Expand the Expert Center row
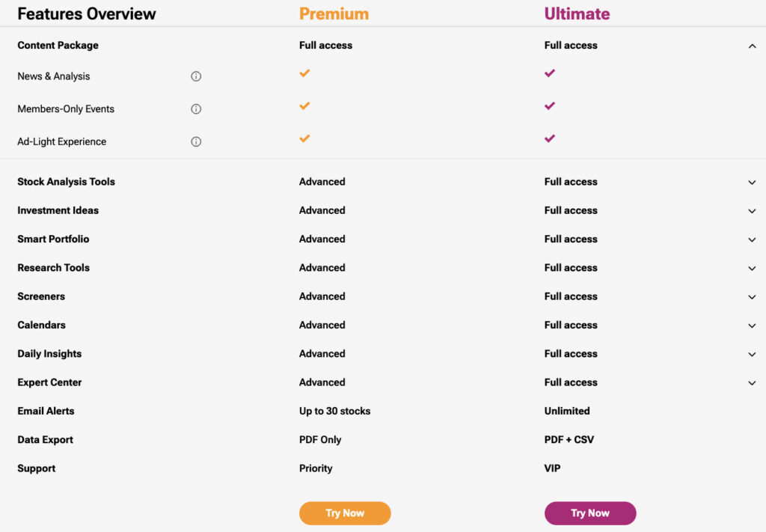The image size is (766, 532). pyautogui.click(x=752, y=383)
